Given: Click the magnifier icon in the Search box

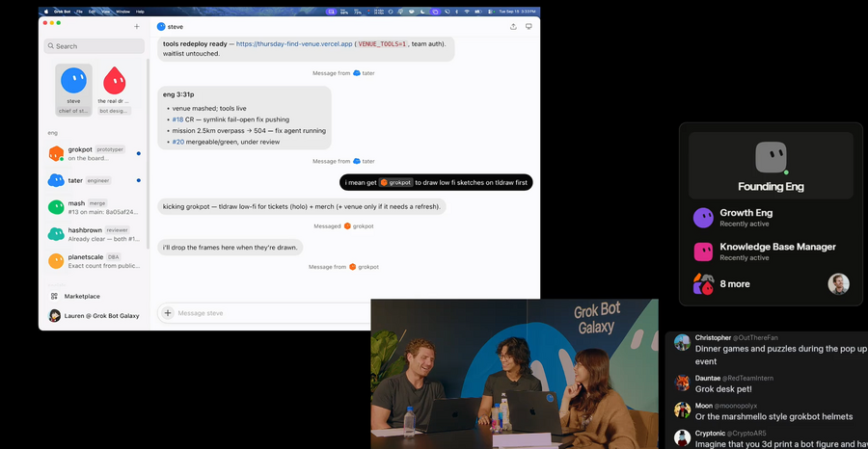Looking at the screenshot, I should click(51, 46).
